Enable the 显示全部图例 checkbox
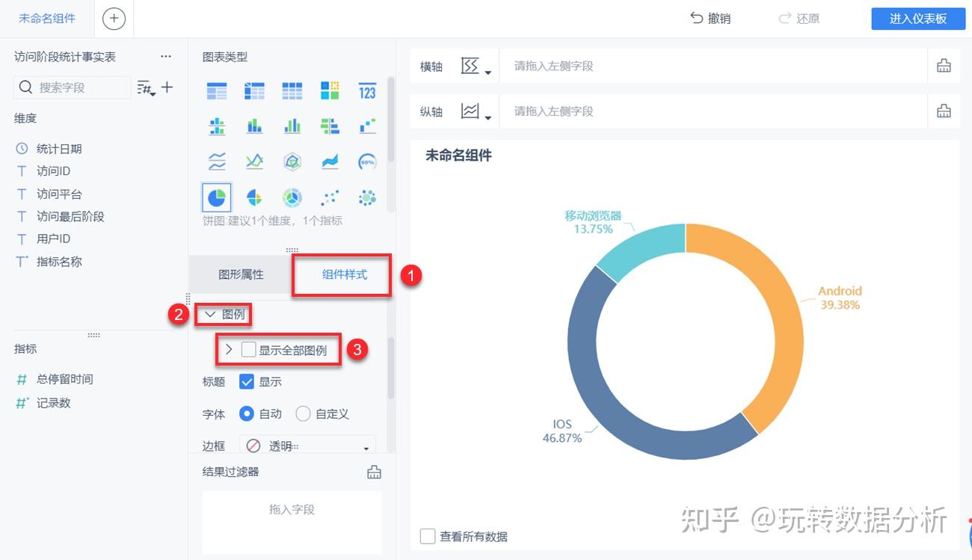 pyautogui.click(x=247, y=349)
